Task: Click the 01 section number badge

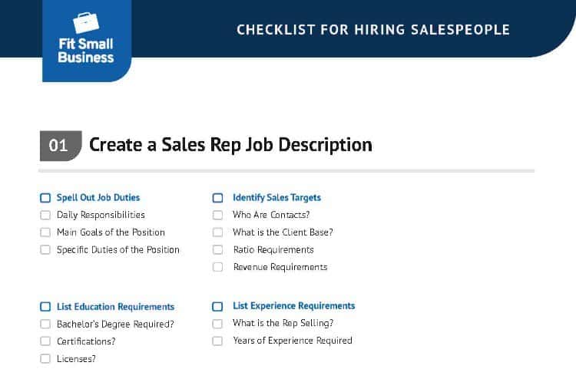Action: (61, 146)
